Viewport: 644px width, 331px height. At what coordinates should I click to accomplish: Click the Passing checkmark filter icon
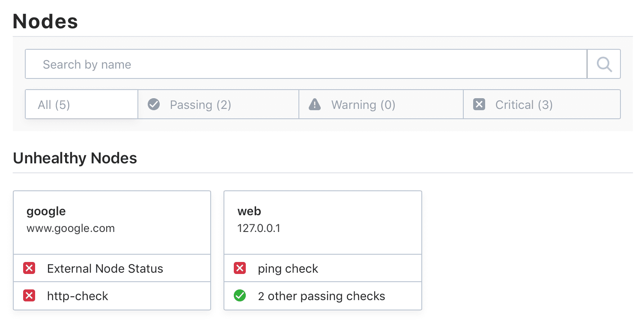point(153,104)
